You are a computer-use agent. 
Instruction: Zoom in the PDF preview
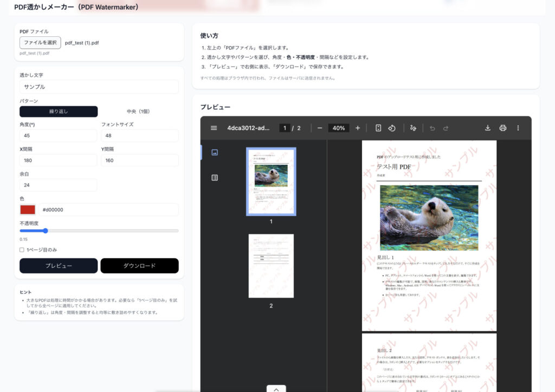pyautogui.click(x=358, y=128)
